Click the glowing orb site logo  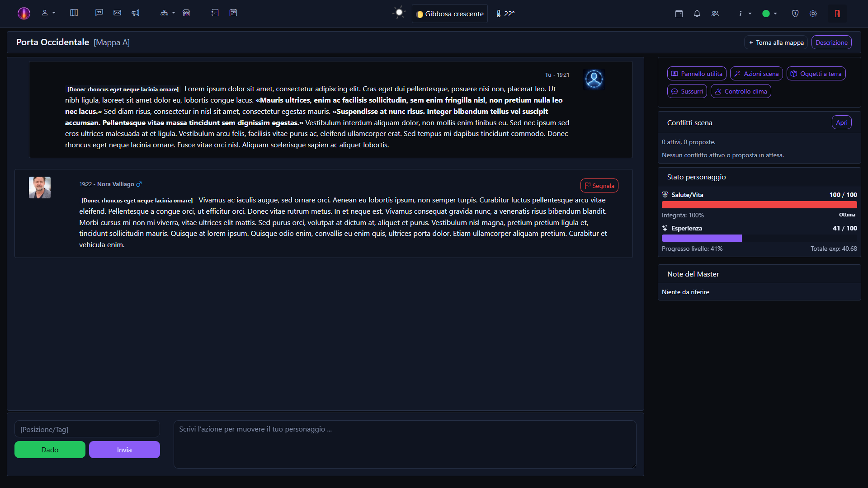(x=24, y=13)
